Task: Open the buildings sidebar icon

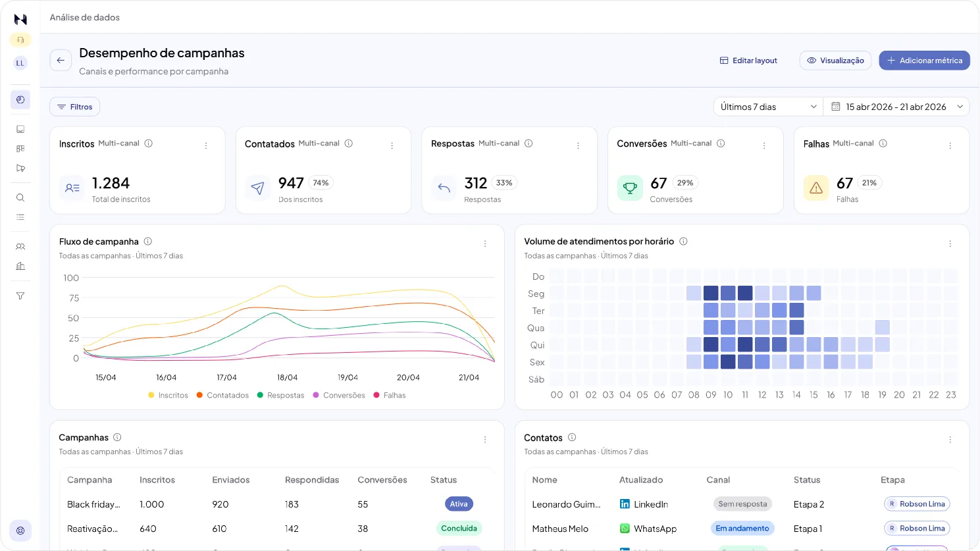Action: [x=20, y=267]
